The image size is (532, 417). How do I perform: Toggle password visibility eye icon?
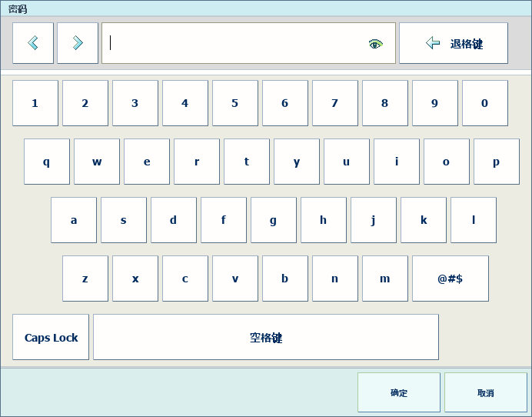click(375, 44)
